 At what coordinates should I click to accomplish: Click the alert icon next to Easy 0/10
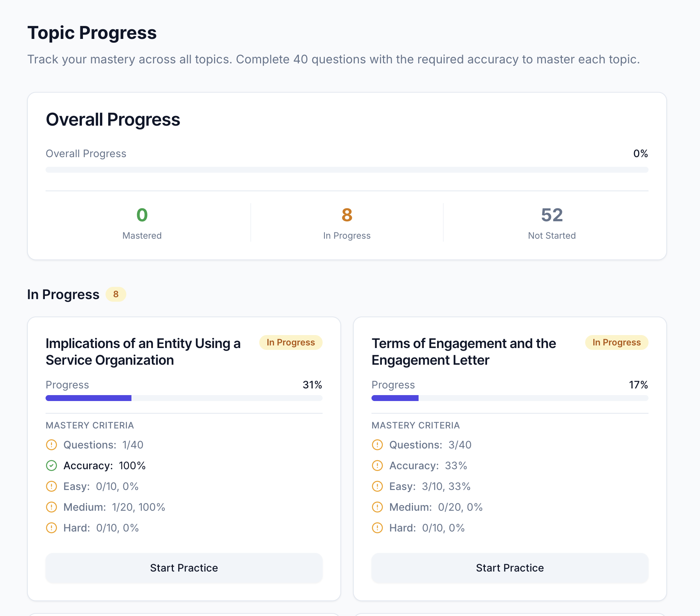[51, 486]
